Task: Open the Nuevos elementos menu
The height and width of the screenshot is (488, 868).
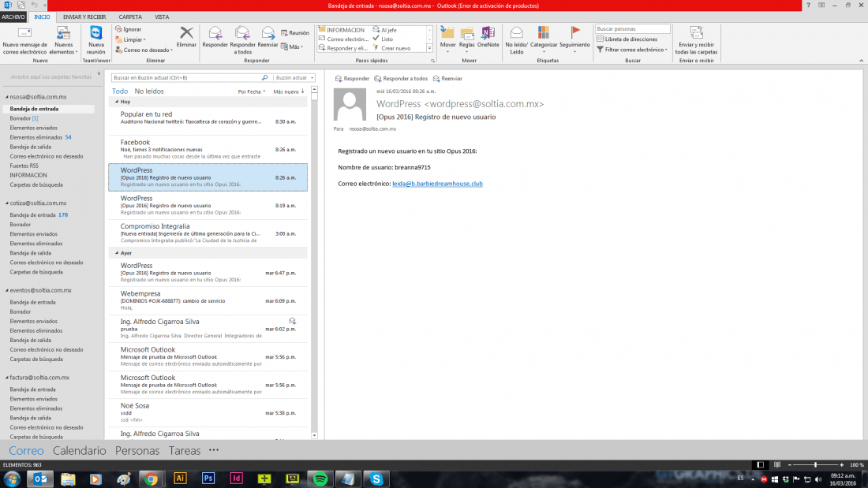Action: tap(64, 40)
